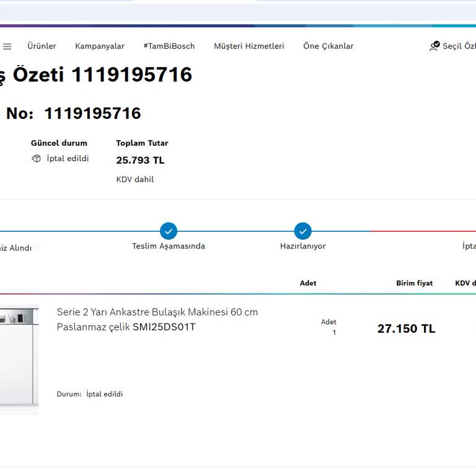
Task: Open the Serie 2 Yarı Ankastre product link
Action: [157, 312]
